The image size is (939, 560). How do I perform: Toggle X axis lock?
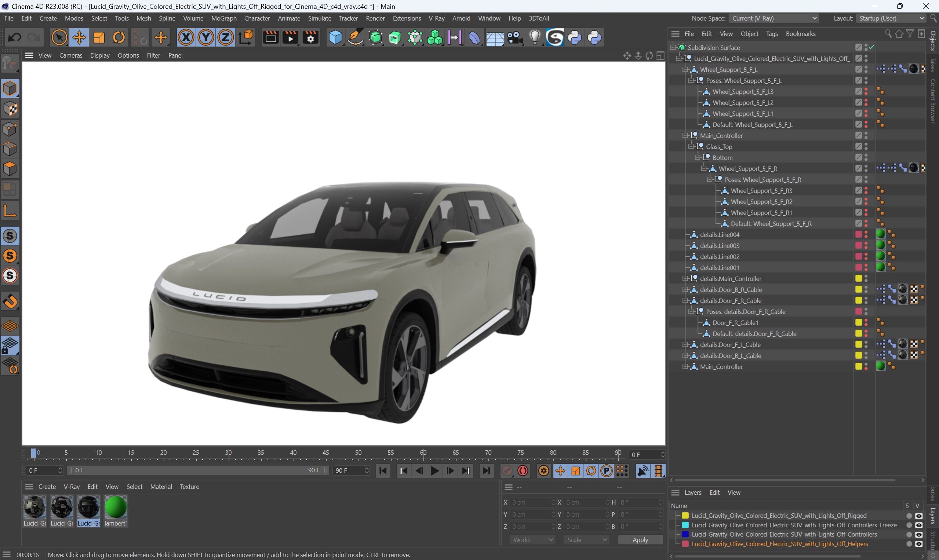pos(186,37)
